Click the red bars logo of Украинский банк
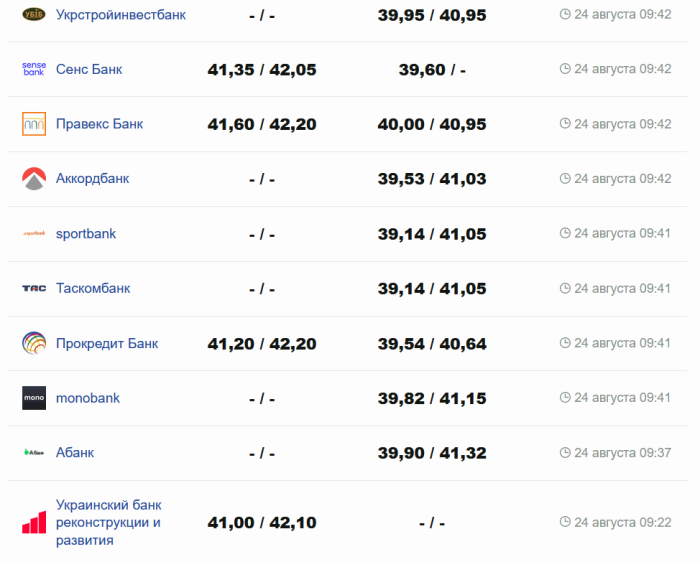The height and width of the screenshot is (562, 700). (x=34, y=523)
